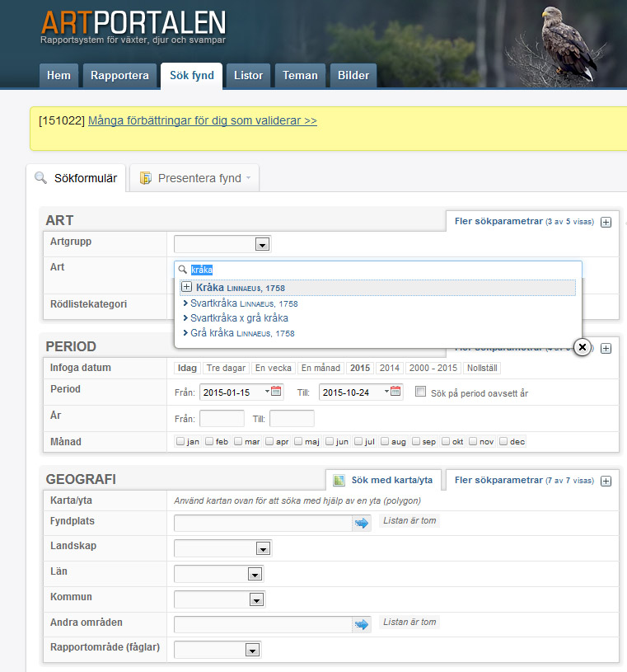The height and width of the screenshot is (672, 627).
Task: Open the calendar for the Till date
Action: 395,391
